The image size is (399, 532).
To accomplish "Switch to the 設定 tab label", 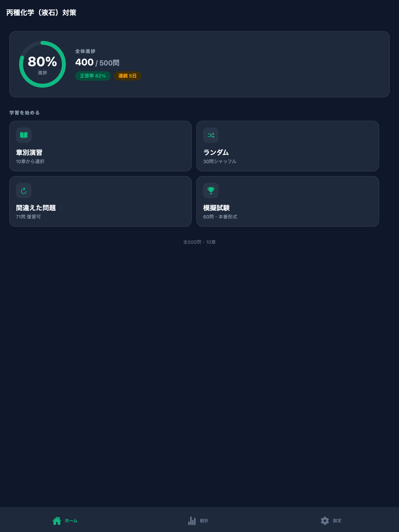I will pos(337,521).
